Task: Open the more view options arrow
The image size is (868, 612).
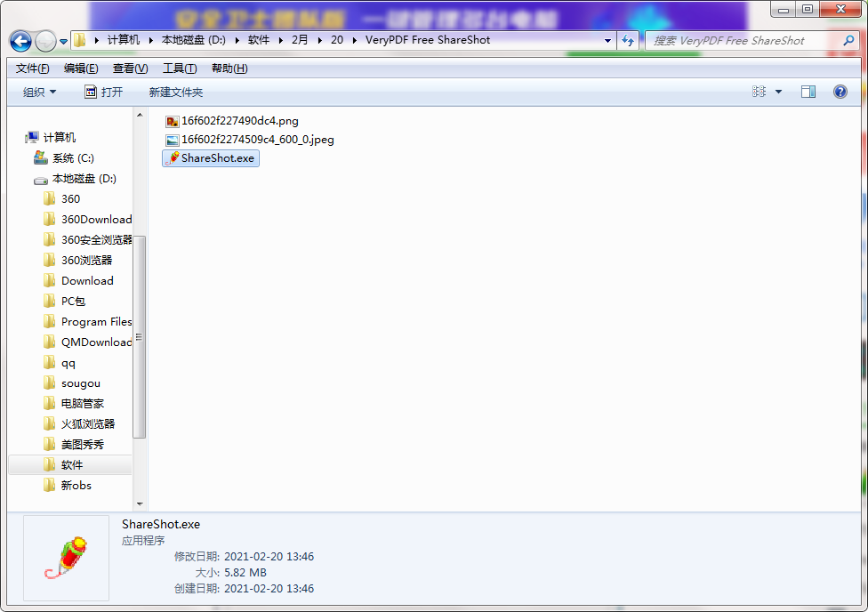Action: [x=778, y=92]
